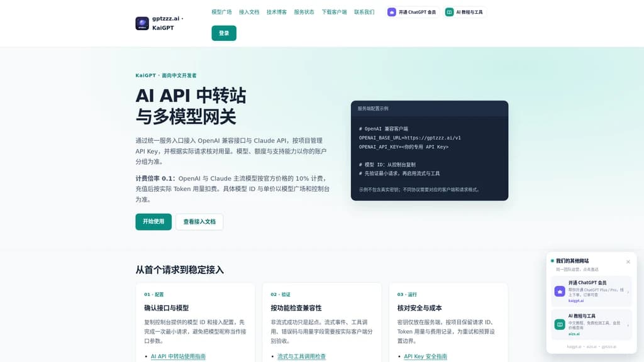Open the 下载客户端 nav item
The height and width of the screenshot is (362, 644).
pyautogui.click(x=335, y=13)
